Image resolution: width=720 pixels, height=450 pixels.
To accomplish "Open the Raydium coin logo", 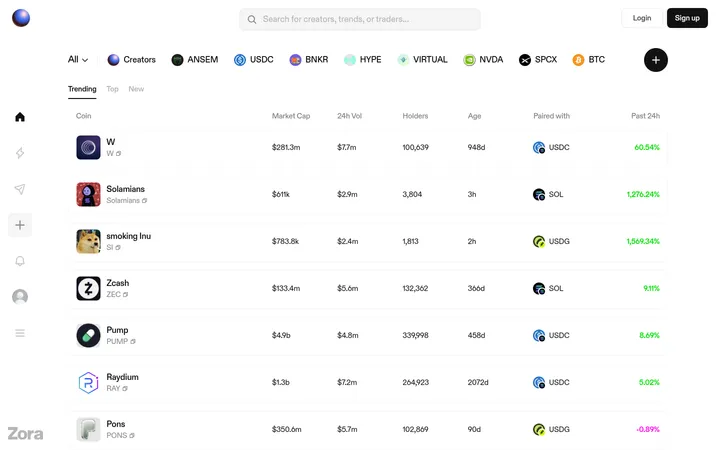I will 88,382.
